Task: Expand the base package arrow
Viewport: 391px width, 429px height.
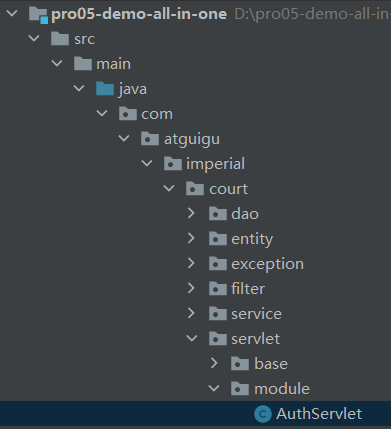Action: 214,363
